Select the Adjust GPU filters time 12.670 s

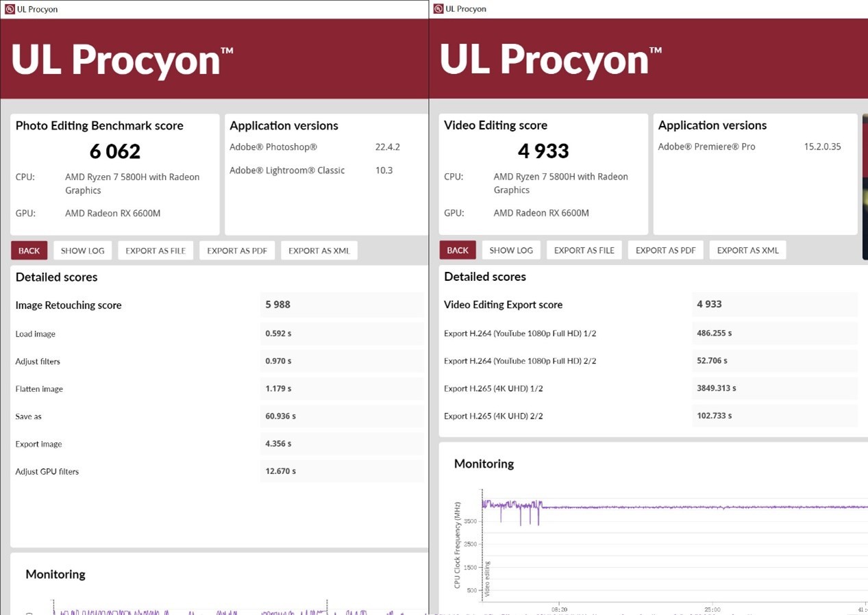coord(281,471)
